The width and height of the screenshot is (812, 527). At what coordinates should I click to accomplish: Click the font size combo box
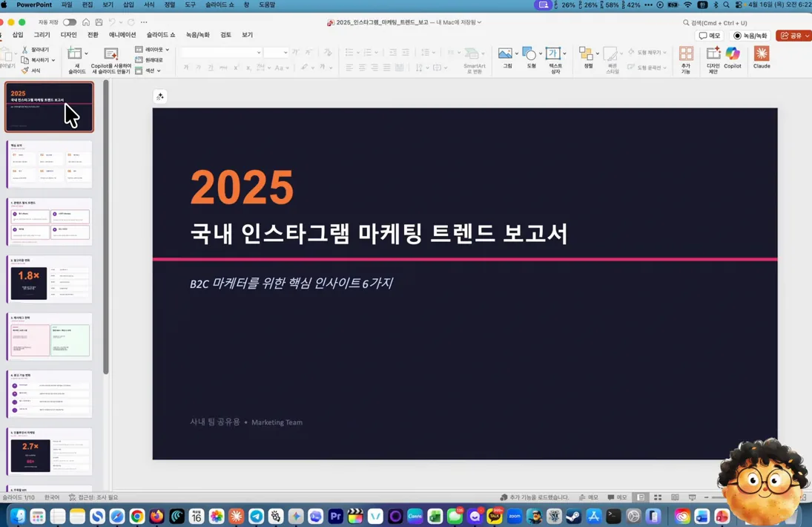(x=276, y=53)
